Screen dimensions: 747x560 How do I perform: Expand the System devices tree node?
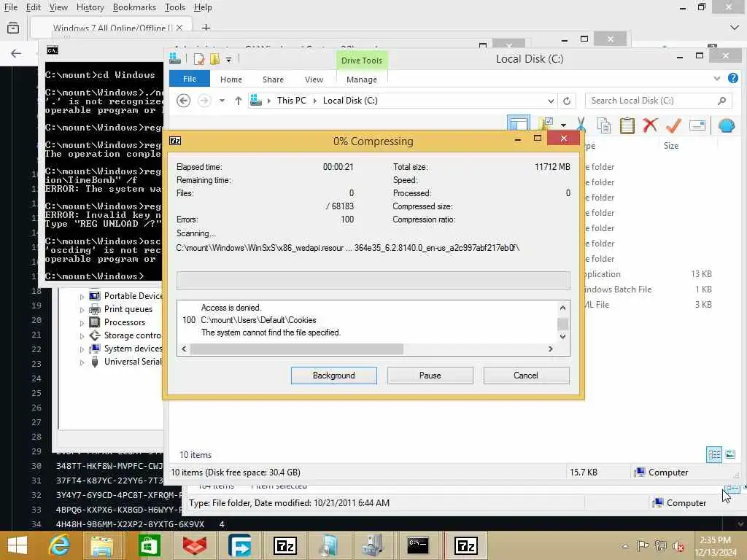coord(82,349)
